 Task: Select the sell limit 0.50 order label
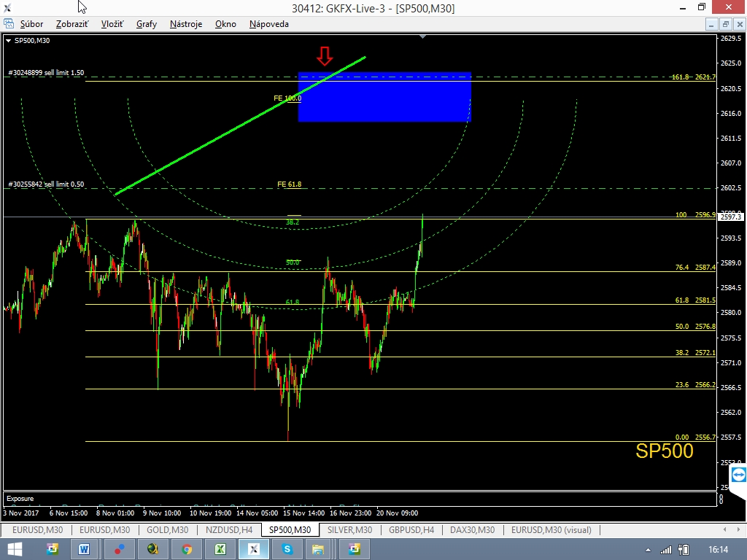pyautogui.click(x=46, y=184)
